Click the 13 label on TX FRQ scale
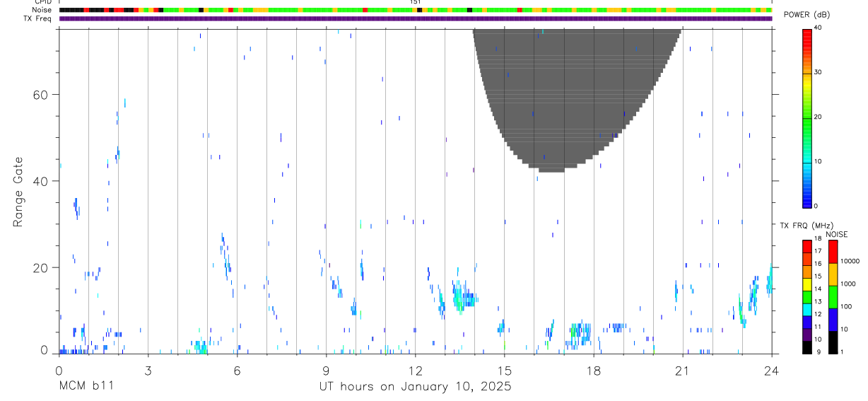Screen dimensions: 868x401 coord(817,301)
